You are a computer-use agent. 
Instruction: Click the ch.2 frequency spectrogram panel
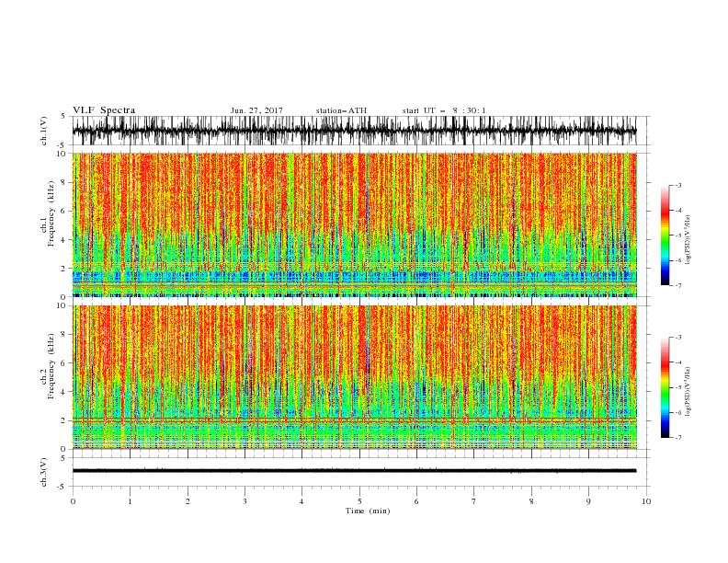[355, 377]
